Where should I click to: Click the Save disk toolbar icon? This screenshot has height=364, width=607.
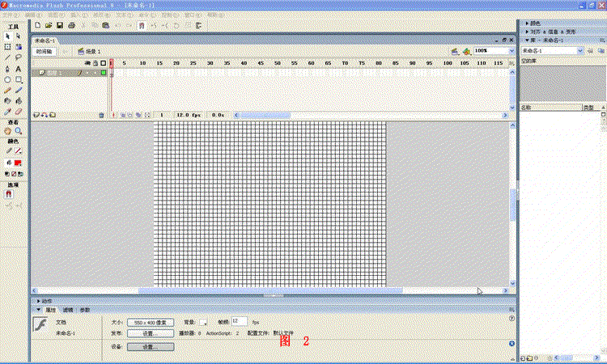tap(60, 26)
